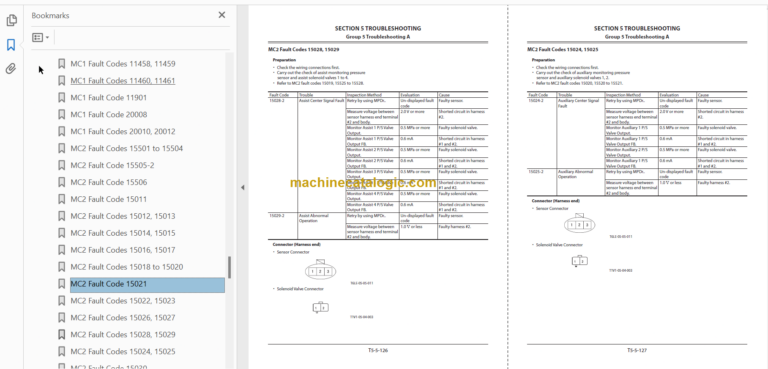Open bookmark MC1 Fault Code 11901
Screen dimensions: 768x369
click(108, 98)
